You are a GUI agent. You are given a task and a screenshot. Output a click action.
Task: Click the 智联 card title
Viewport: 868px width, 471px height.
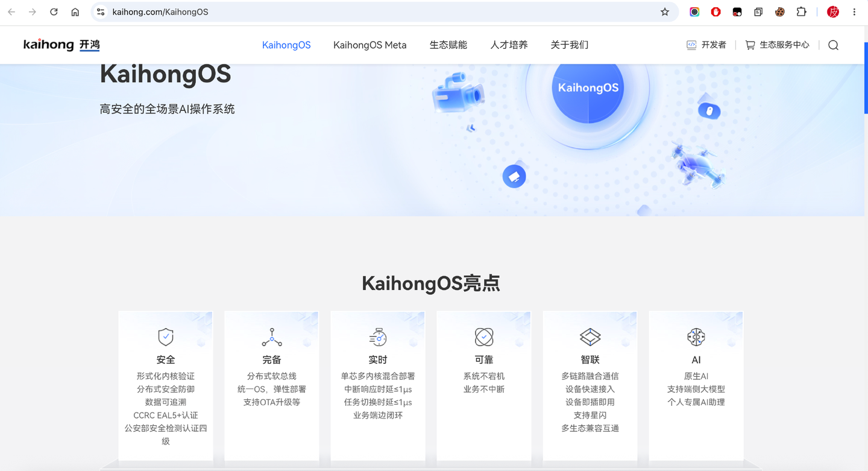click(x=590, y=359)
